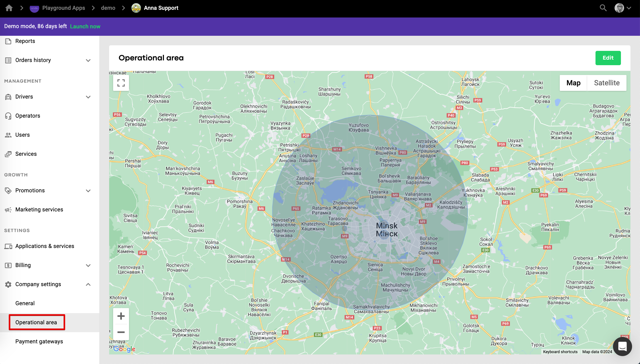The image size is (640, 364).
Task: Go to General company settings
Action: pos(25,303)
